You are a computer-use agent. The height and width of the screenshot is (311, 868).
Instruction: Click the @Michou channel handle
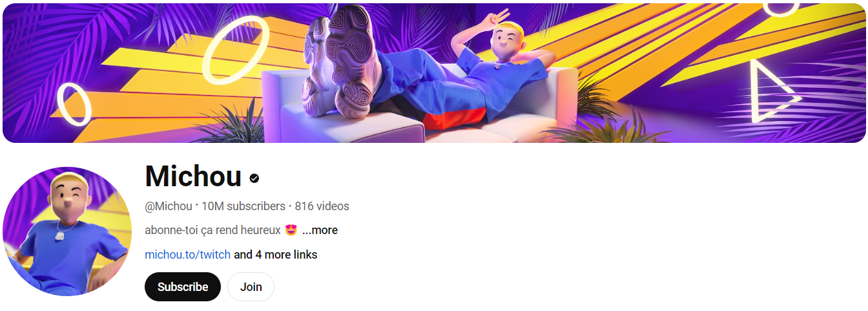tap(169, 206)
